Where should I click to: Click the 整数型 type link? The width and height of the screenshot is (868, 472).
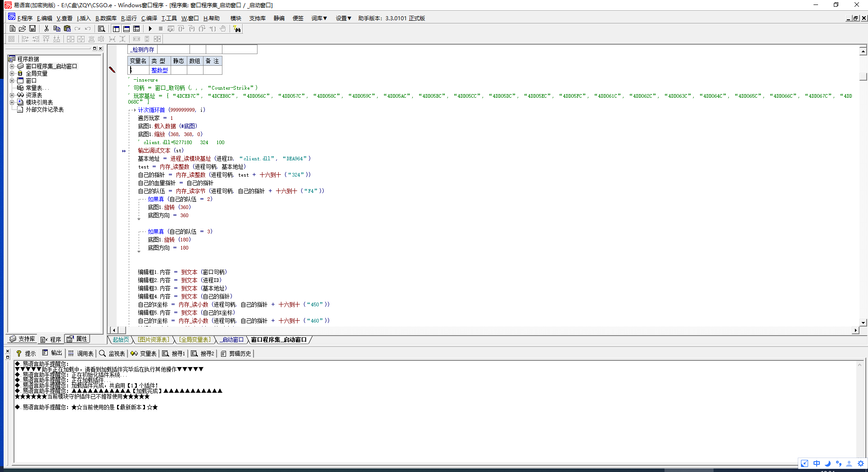click(x=159, y=70)
